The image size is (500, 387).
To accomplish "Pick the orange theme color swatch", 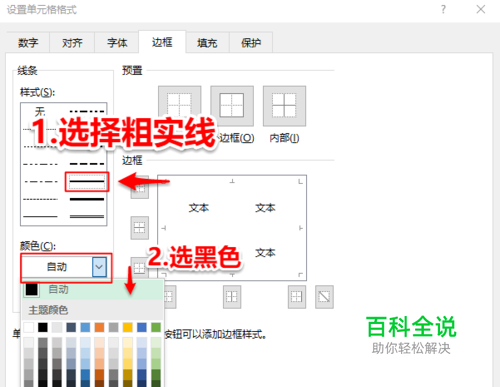I will click(99, 327).
